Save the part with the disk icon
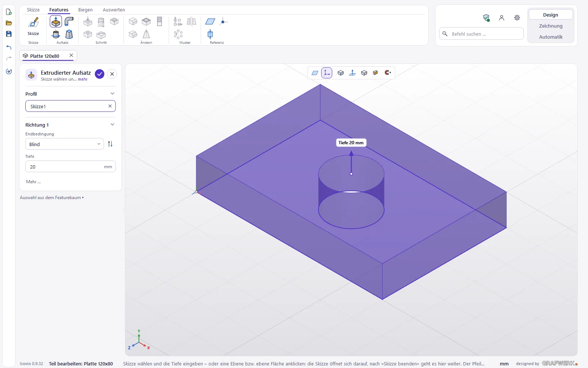 click(x=9, y=34)
